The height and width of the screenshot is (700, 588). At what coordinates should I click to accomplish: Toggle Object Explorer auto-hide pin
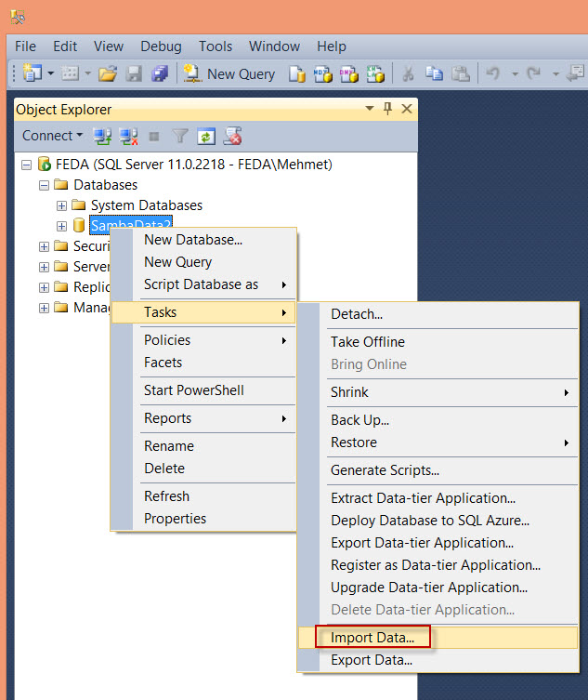tap(387, 108)
